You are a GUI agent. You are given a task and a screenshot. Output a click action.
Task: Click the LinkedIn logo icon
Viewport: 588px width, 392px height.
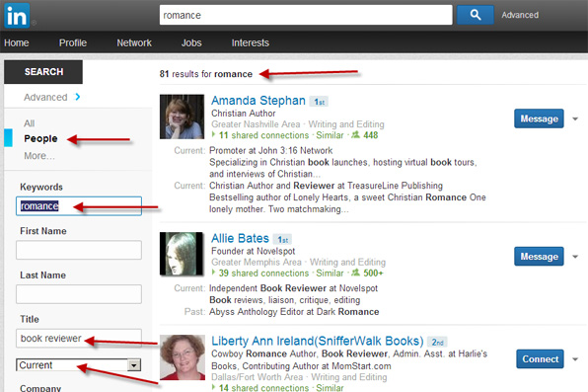pos(17,16)
